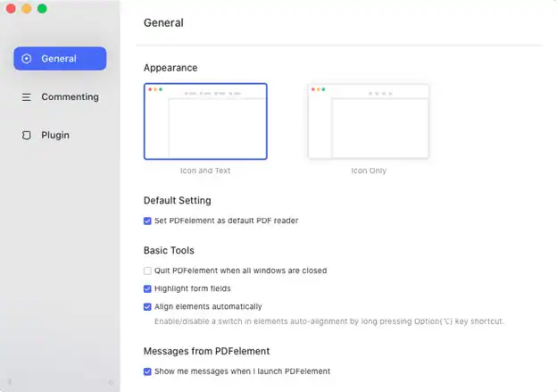
Task: Maximize the window using the green button
Action: tap(42, 9)
